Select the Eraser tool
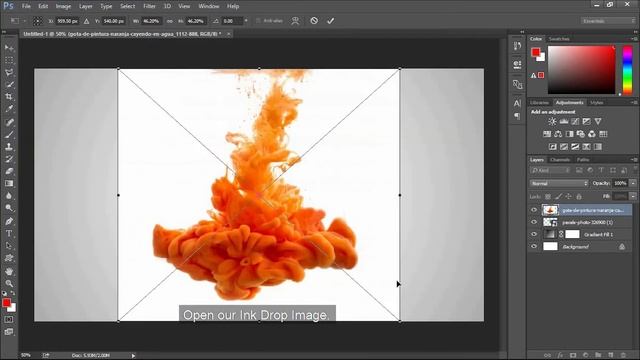Viewport: 640px width, 360px height. tap(9, 171)
